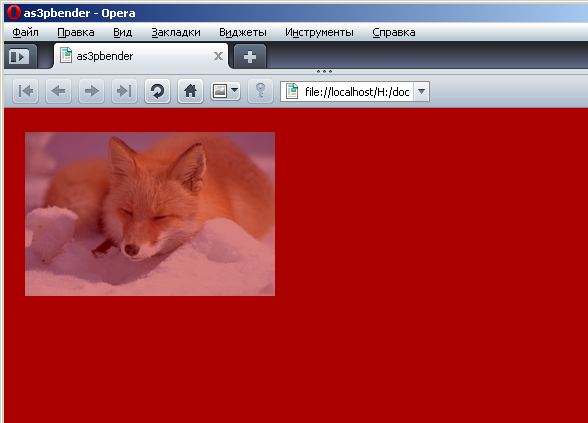Go forward with the Forward arrow
This screenshot has height=423, width=588.
click(x=92, y=91)
